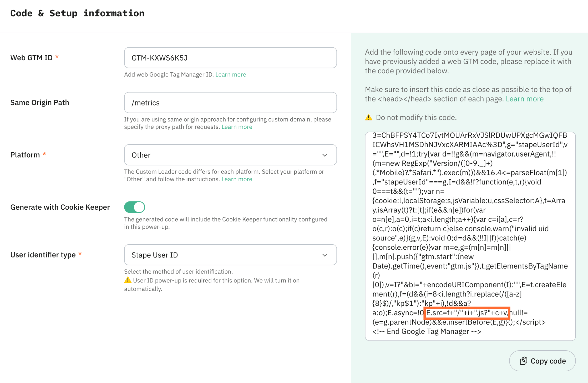Open Learn more link about head section
Screen dimensions: 588x383
point(525,99)
